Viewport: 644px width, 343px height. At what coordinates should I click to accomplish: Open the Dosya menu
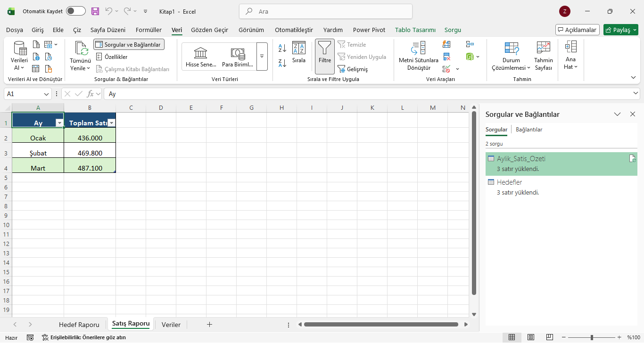pos(15,30)
